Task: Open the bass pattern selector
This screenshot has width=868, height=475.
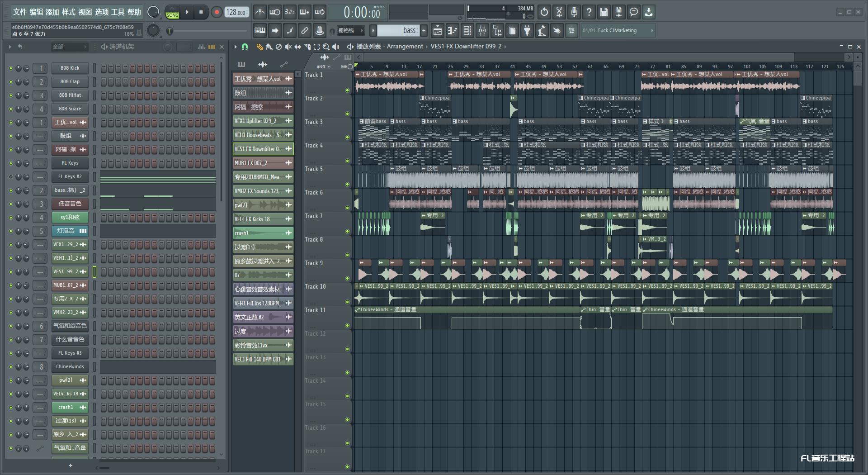Action: [398, 30]
